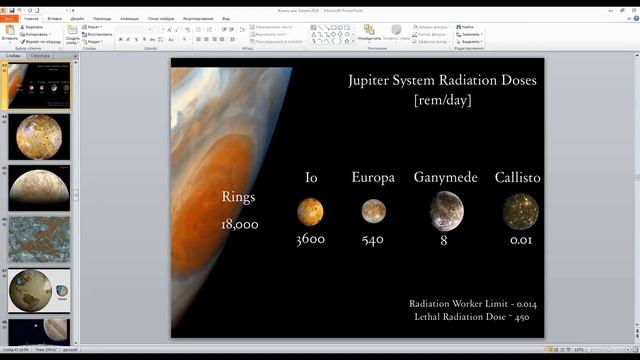Switch to Design (Дизайн) tab
The width and height of the screenshot is (640, 360).
pos(77,18)
